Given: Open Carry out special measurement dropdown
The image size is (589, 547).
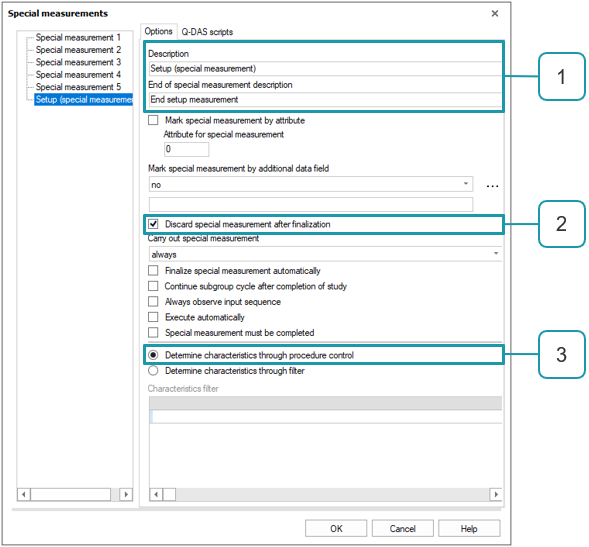Looking at the screenshot, I should (x=325, y=254).
